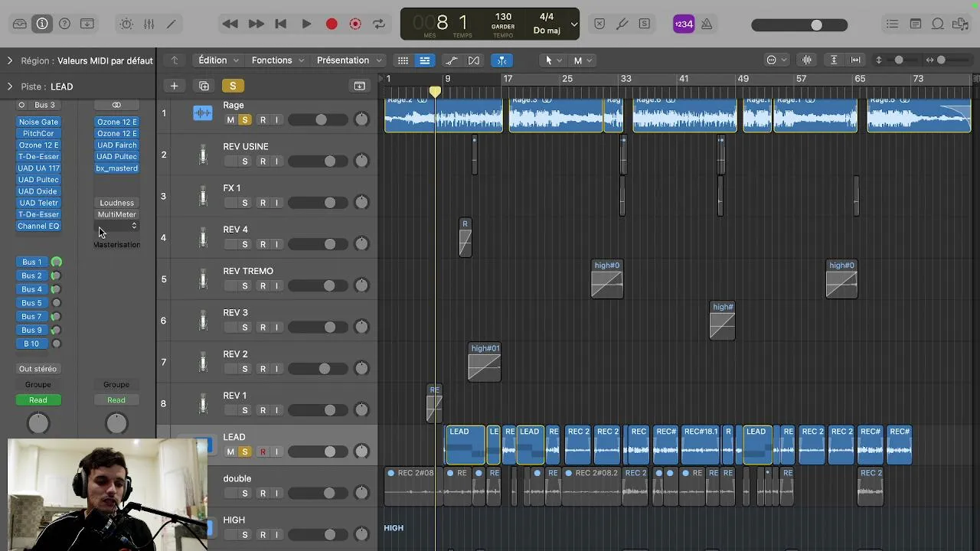Screen dimensions: 980x551
Task: Start playback with Play button
Action: 306,24
